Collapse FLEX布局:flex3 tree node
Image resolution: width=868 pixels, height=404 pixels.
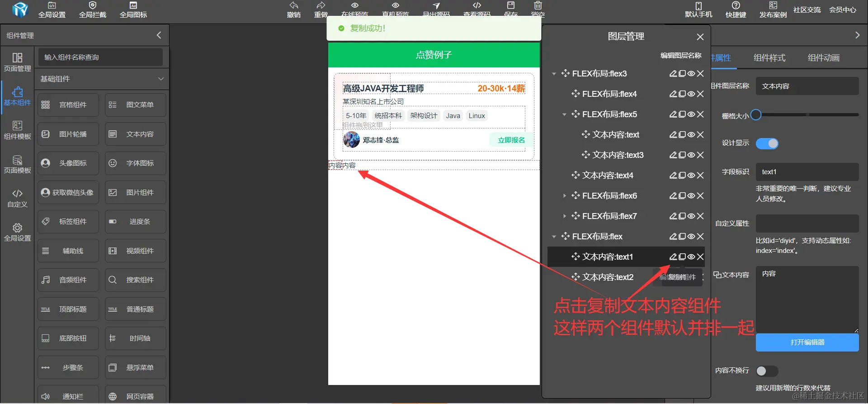click(554, 74)
